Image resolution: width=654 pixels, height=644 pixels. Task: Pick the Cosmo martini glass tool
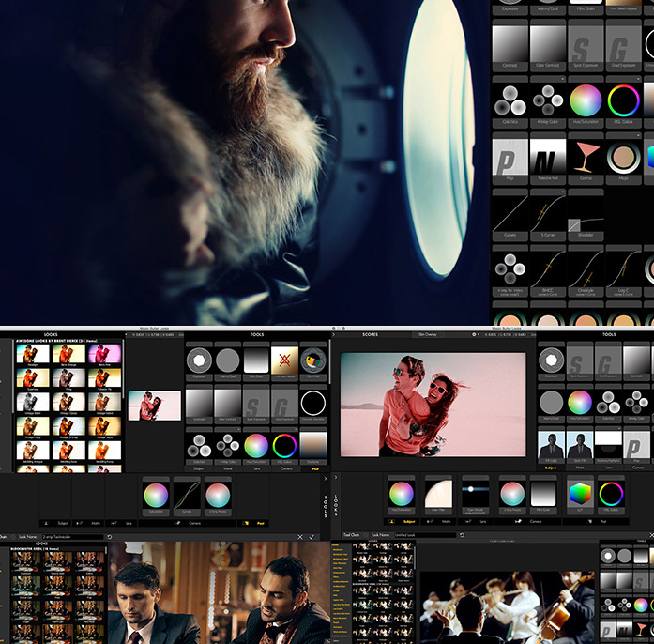[585, 157]
